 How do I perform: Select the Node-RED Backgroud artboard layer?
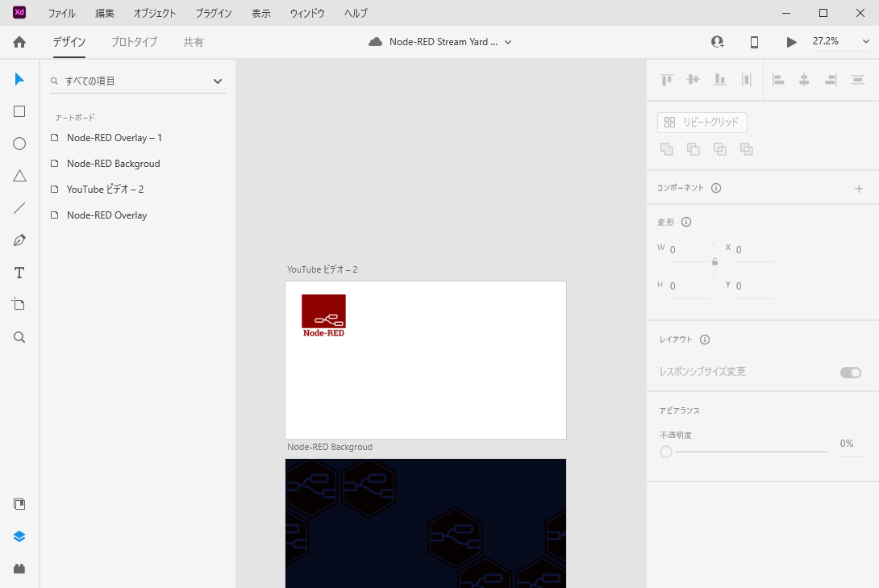(x=113, y=164)
